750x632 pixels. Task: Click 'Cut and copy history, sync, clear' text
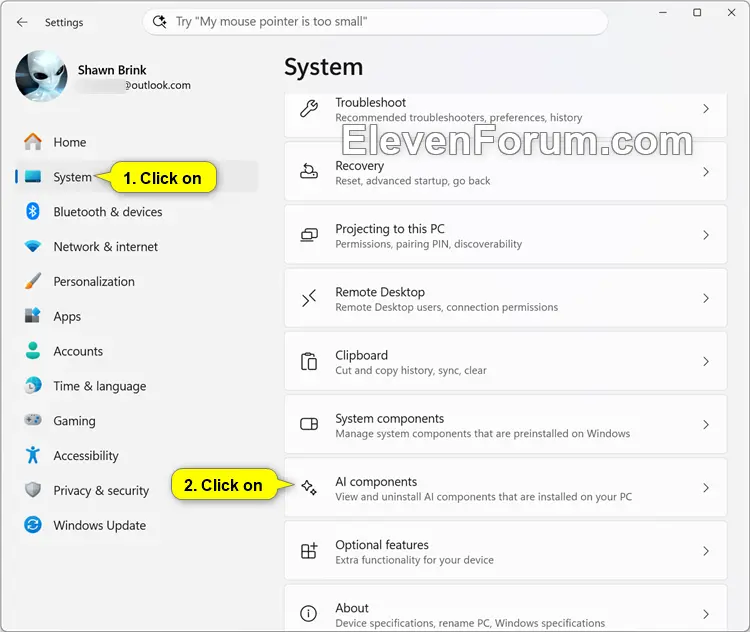410,370
